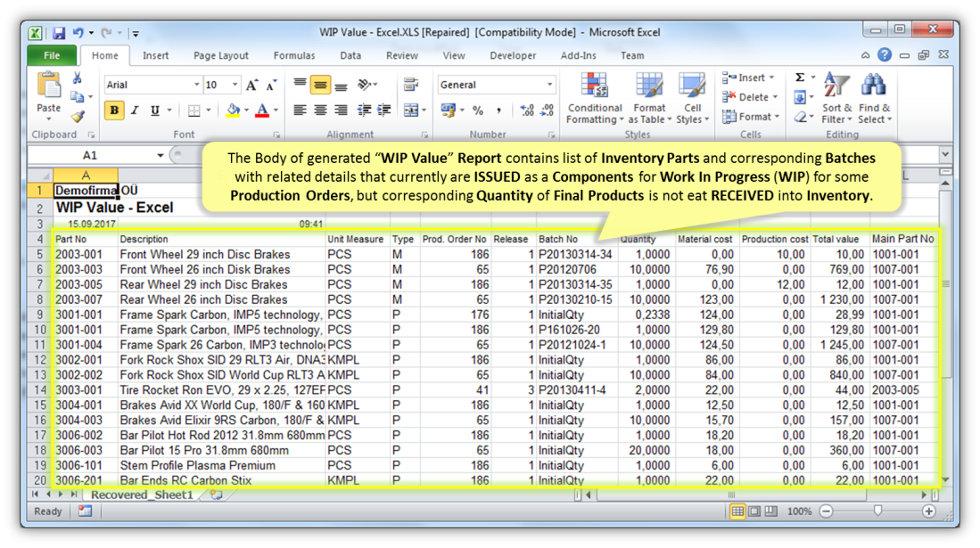Decrease font size with Shrink Font icon
The image size is (980, 548).
[271, 85]
